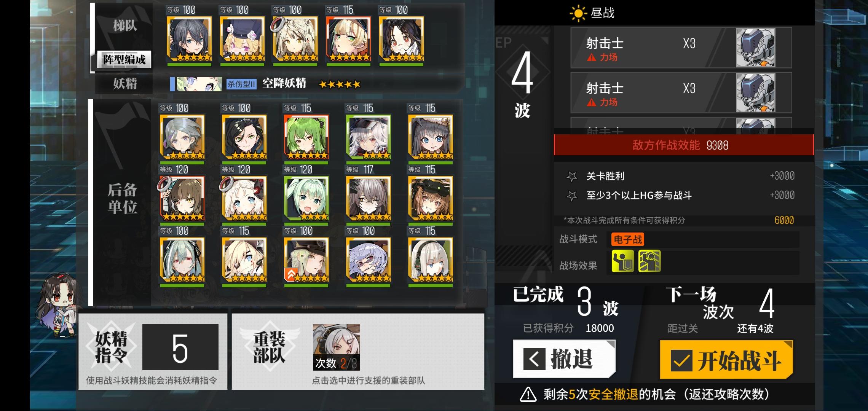Select the heavy ordnance support unit portrait
Image resolution: width=868 pixels, height=411 pixels.
point(336,347)
